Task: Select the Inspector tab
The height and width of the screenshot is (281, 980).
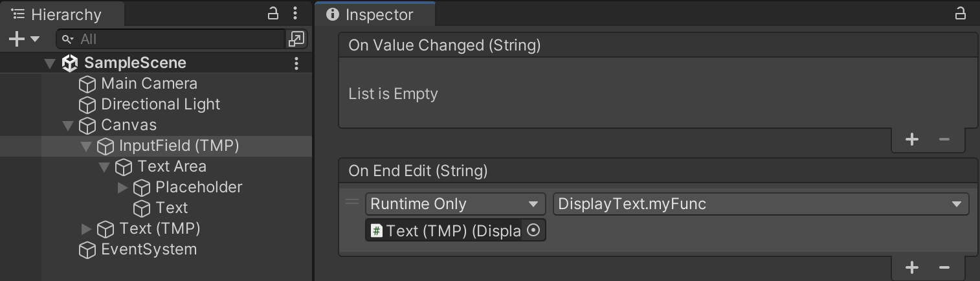Action: (x=374, y=14)
